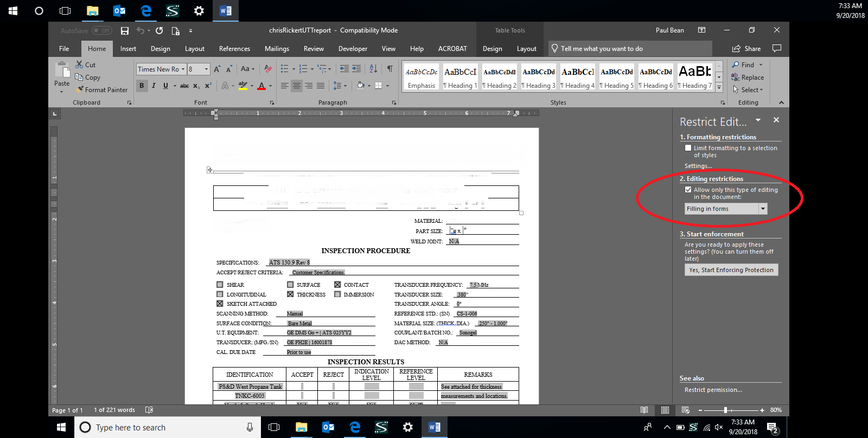
Task: Toggle AutoSave switch
Action: point(102,30)
